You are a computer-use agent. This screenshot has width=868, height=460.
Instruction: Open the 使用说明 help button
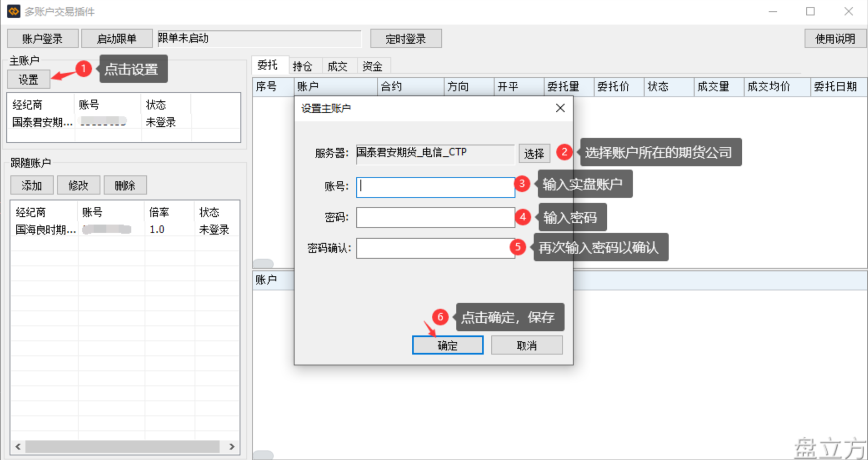pos(835,39)
